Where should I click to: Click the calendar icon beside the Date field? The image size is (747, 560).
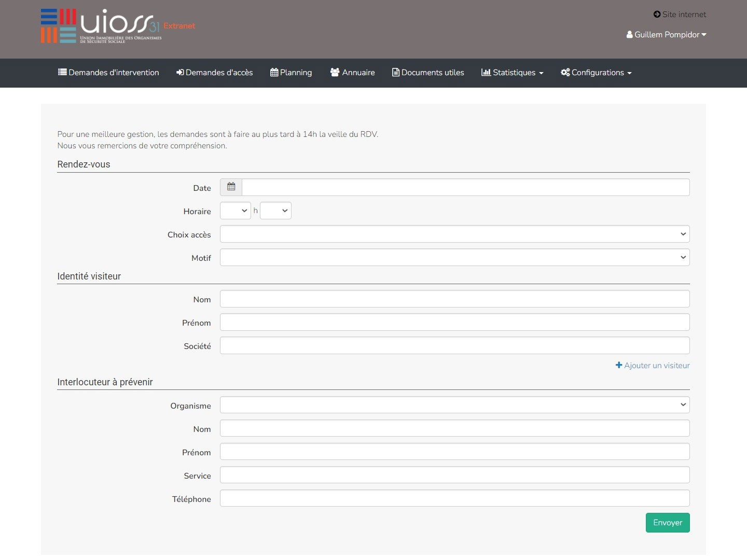[231, 187]
